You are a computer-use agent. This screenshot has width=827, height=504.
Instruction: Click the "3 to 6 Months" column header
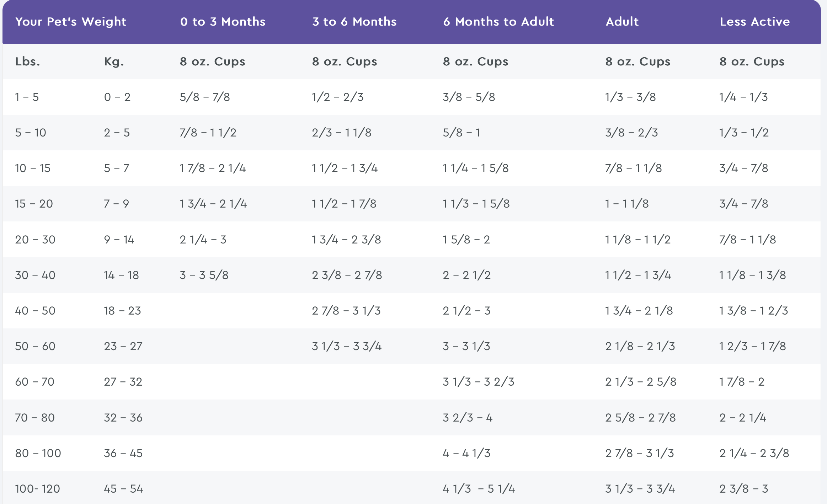pos(354,22)
